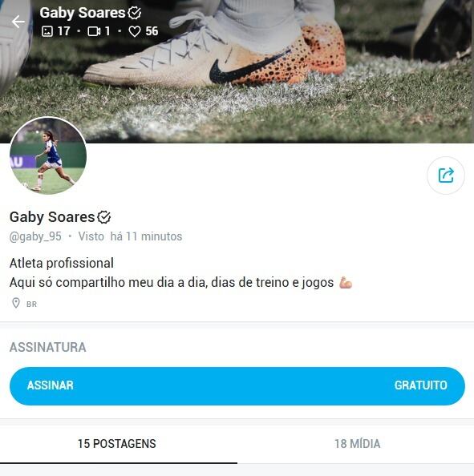Click the video count icon showing 1

click(94, 31)
